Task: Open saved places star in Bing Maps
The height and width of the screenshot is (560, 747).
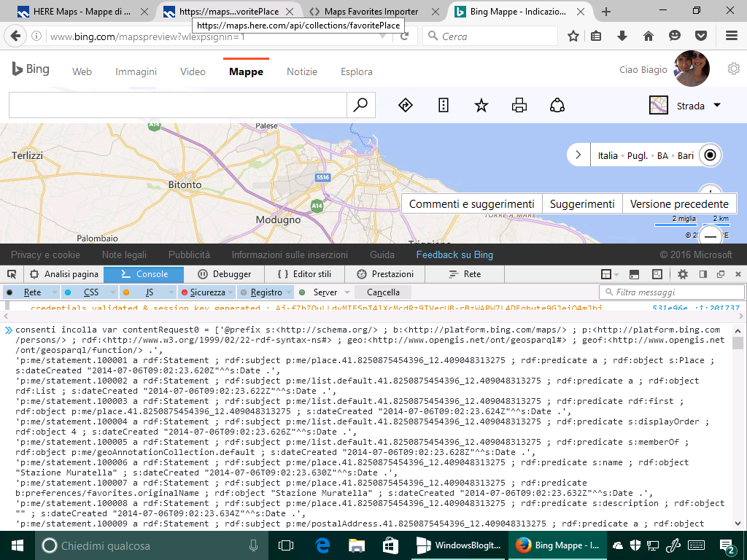Action: [x=481, y=105]
